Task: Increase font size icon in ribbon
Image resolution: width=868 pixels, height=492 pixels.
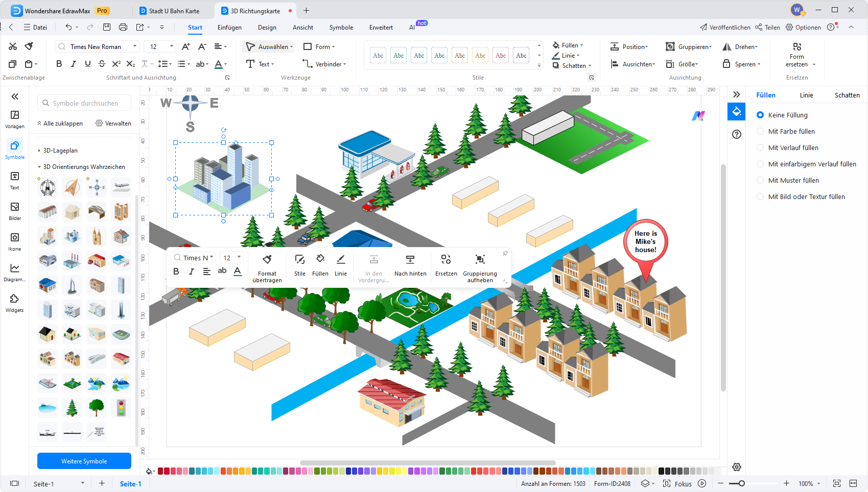Action: (186, 46)
